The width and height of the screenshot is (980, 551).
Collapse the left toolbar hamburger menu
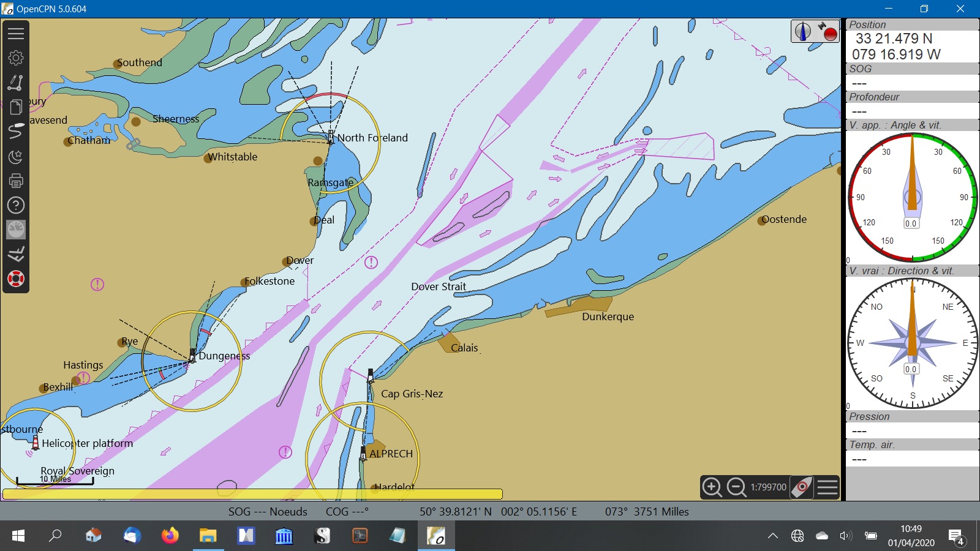tap(16, 34)
